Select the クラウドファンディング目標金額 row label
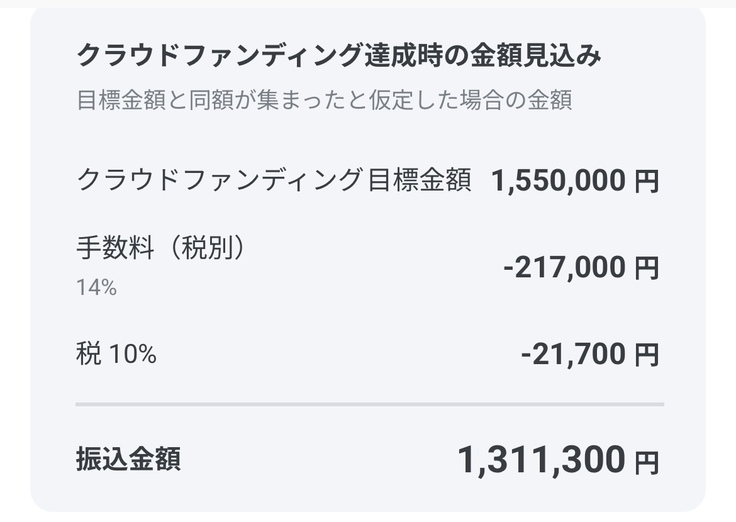The width and height of the screenshot is (736, 522). click(273, 180)
